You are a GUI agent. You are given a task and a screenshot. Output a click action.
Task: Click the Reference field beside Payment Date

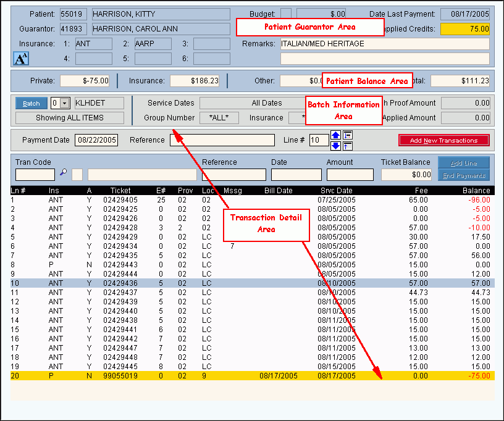point(222,140)
